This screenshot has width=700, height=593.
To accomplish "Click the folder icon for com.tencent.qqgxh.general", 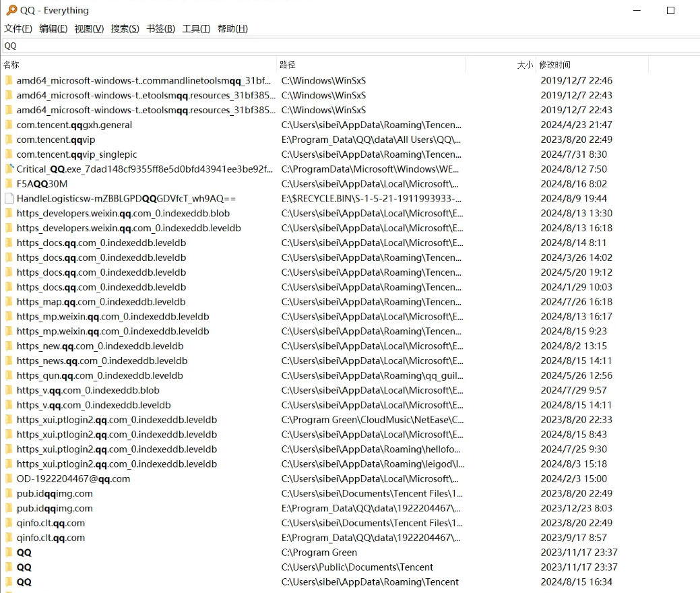I will 9,125.
